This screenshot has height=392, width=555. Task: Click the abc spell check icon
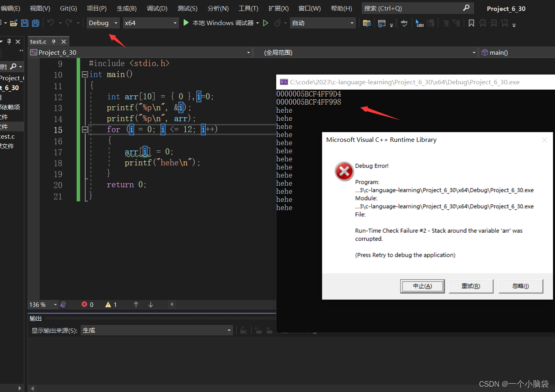tap(404, 23)
